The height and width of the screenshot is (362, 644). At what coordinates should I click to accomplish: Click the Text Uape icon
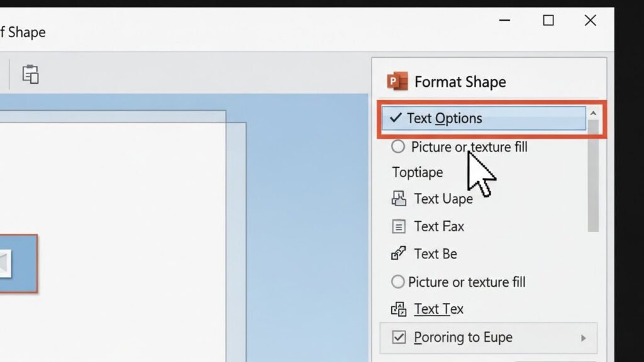click(x=399, y=199)
